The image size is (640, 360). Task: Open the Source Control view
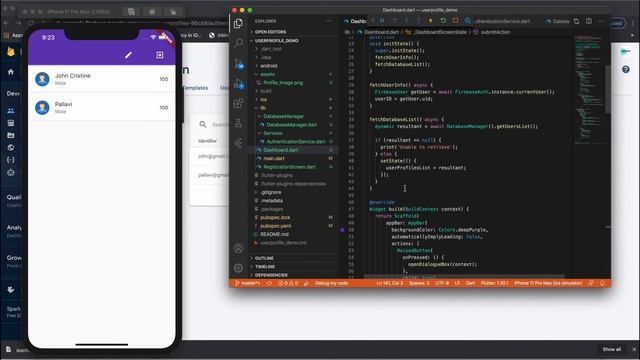(x=239, y=64)
